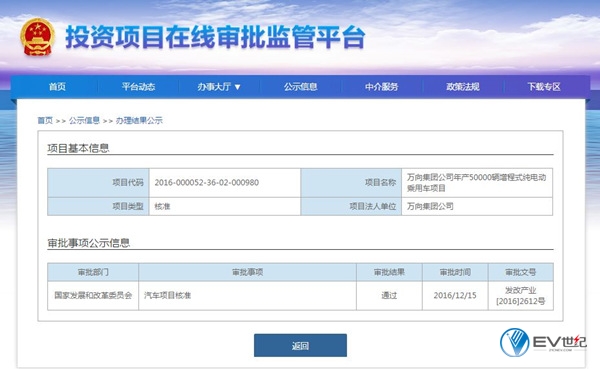The height and width of the screenshot is (369, 600).
Task: Click the 项目名称 label cell
Action: coord(351,183)
